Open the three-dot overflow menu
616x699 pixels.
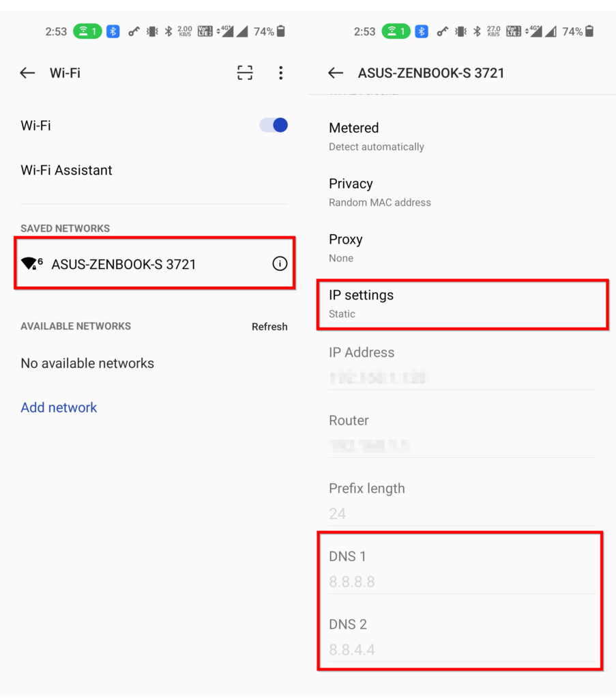pos(280,72)
